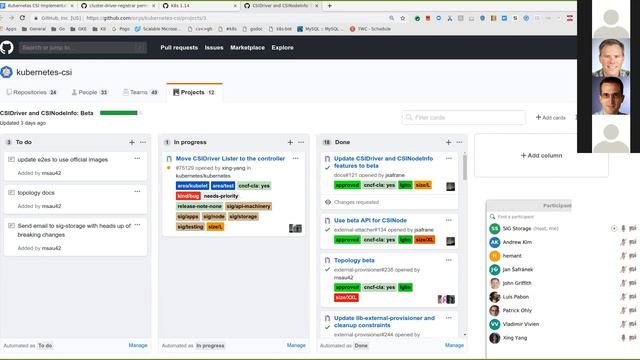
Task: Click muted mic icon next to hemant
Action: pos(623,256)
